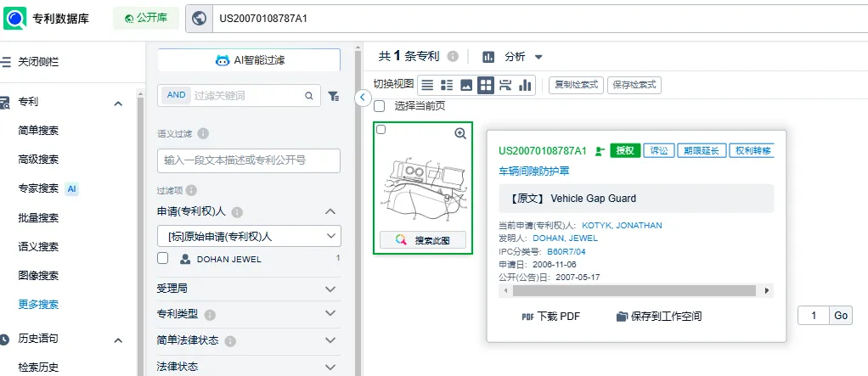Click the semantic filter text input

click(249, 161)
